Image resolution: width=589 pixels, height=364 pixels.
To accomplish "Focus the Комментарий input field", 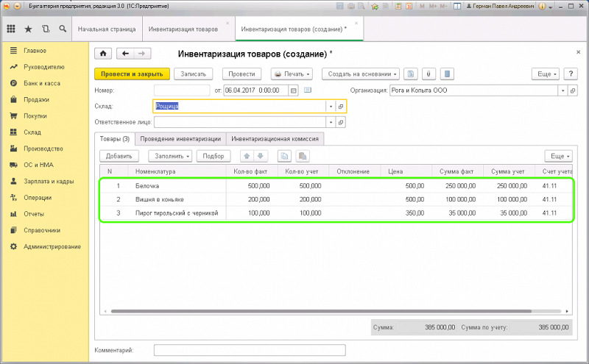I will coord(250,350).
